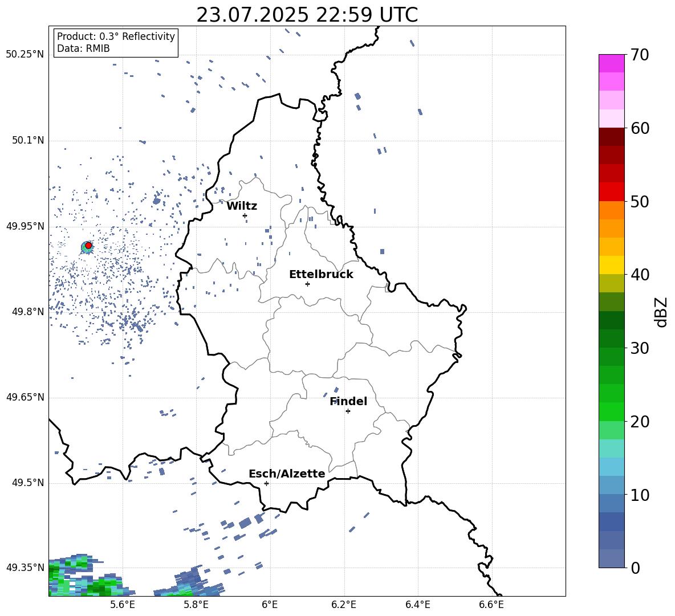The height and width of the screenshot is (616, 675).
Task: Click the colorbar tick label 40
Action: [640, 275]
